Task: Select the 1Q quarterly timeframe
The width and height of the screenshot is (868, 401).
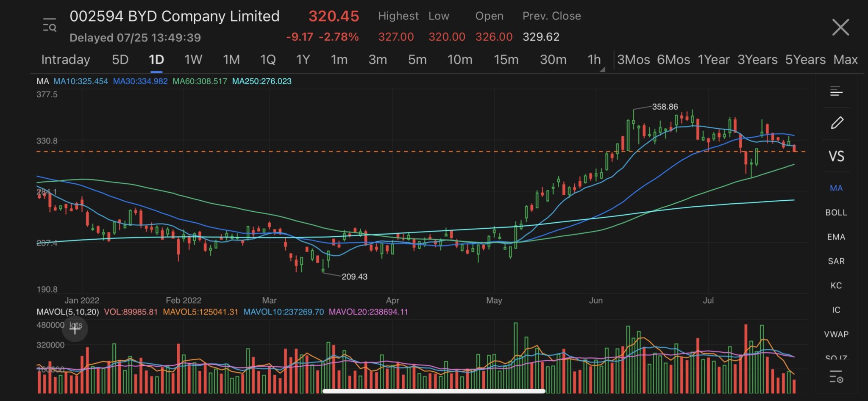Action: pyautogui.click(x=268, y=60)
